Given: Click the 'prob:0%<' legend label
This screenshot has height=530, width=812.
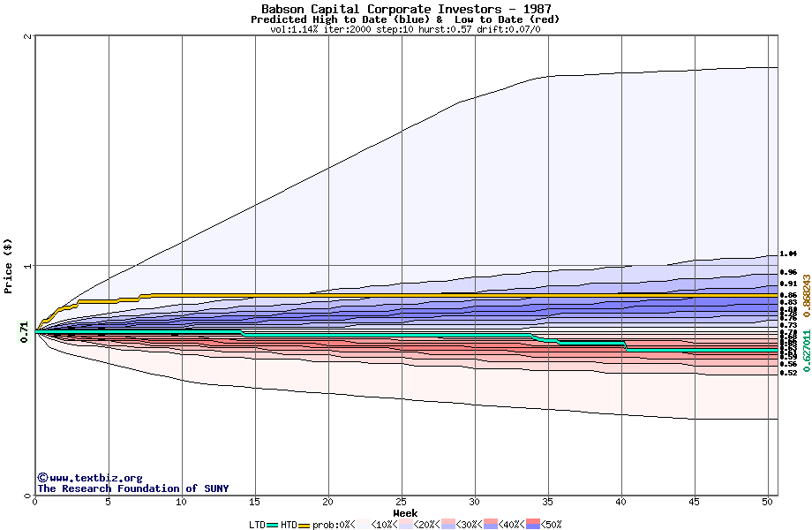Looking at the screenshot, I should point(334,525).
